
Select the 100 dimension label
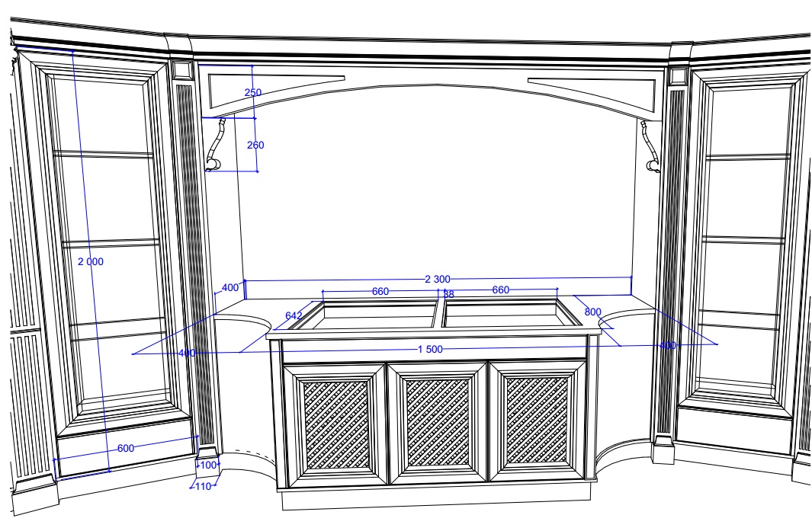click(x=208, y=465)
